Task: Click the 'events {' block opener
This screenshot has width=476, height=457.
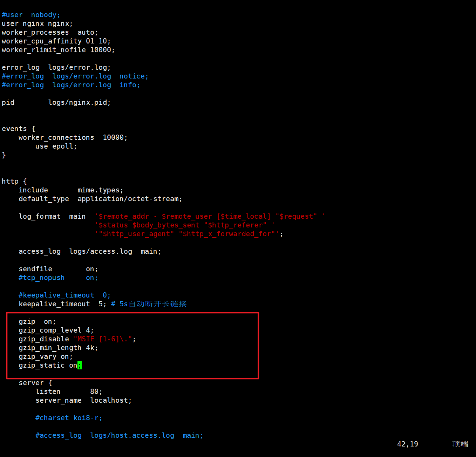Action: click(x=19, y=129)
